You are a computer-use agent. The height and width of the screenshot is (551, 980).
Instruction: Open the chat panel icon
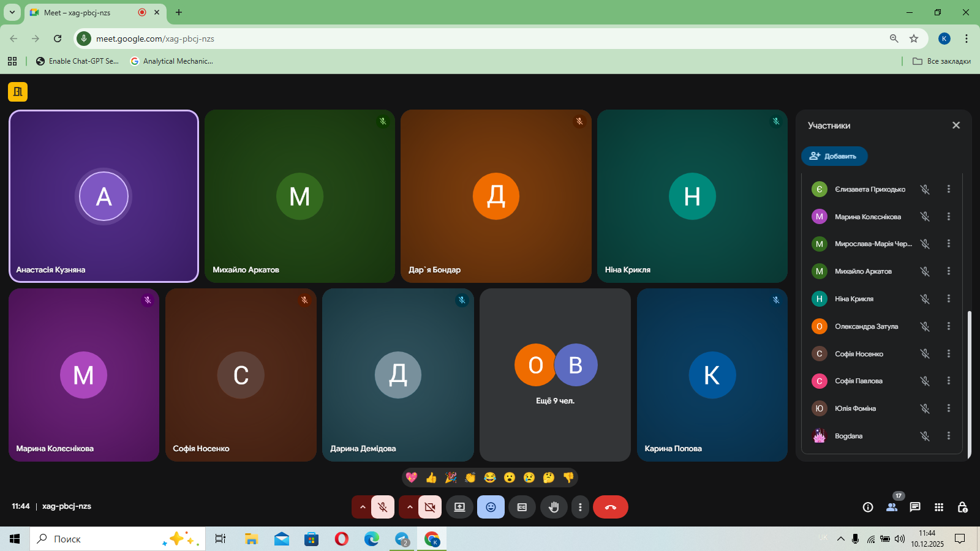(x=915, y=507)
